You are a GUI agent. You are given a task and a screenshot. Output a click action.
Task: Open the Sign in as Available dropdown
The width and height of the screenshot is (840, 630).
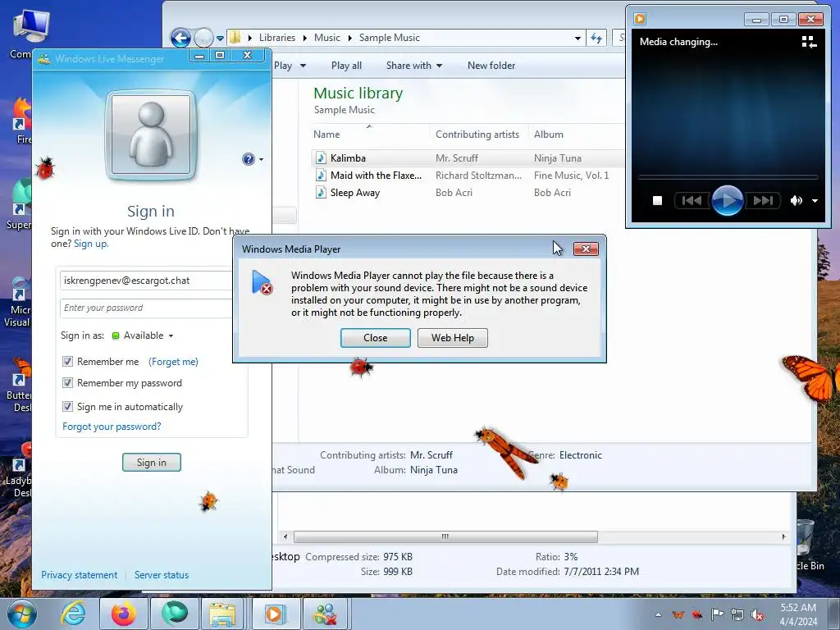[x=143, y=336]
